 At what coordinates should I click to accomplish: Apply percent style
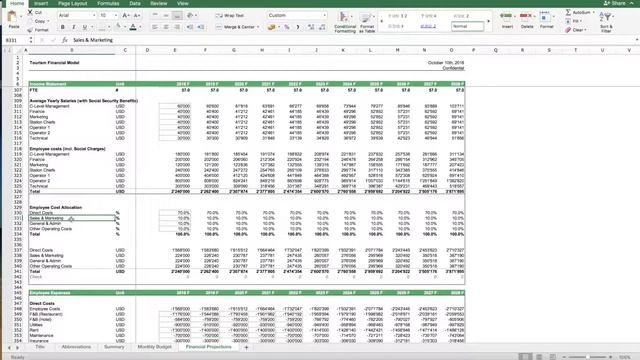point(287,27)
